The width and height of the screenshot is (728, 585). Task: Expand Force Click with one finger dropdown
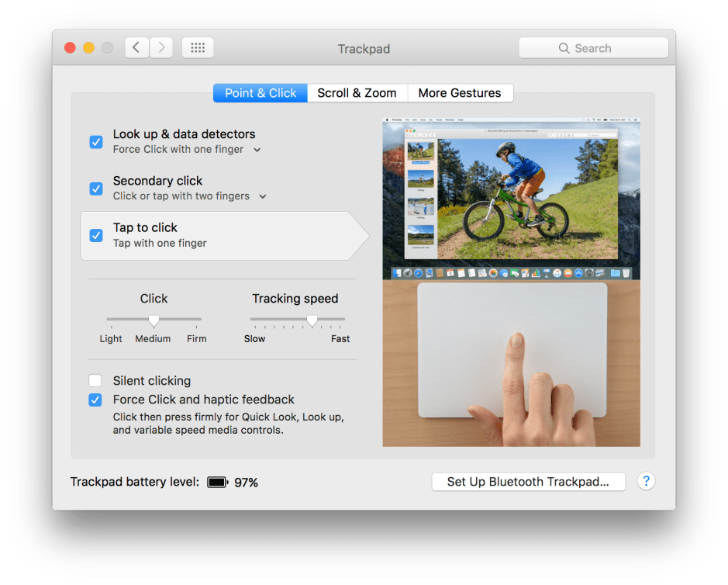[257, 150]
